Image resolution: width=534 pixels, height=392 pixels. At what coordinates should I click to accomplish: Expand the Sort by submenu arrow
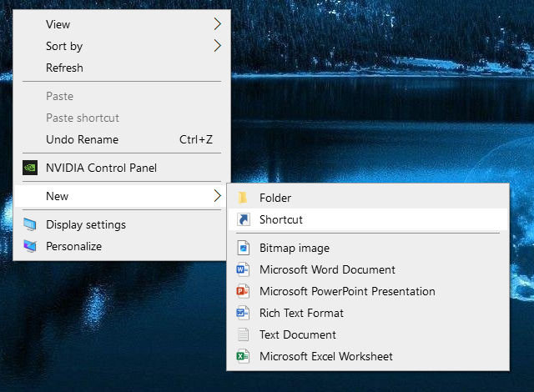pos(218,46)
